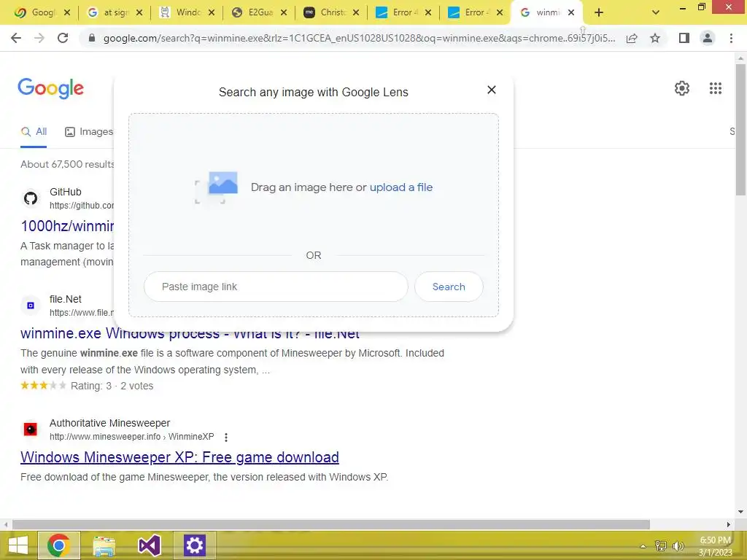This screenshot has width=747, height=560.
Task: Click the volume speaker tray icon
Action: 678,546
